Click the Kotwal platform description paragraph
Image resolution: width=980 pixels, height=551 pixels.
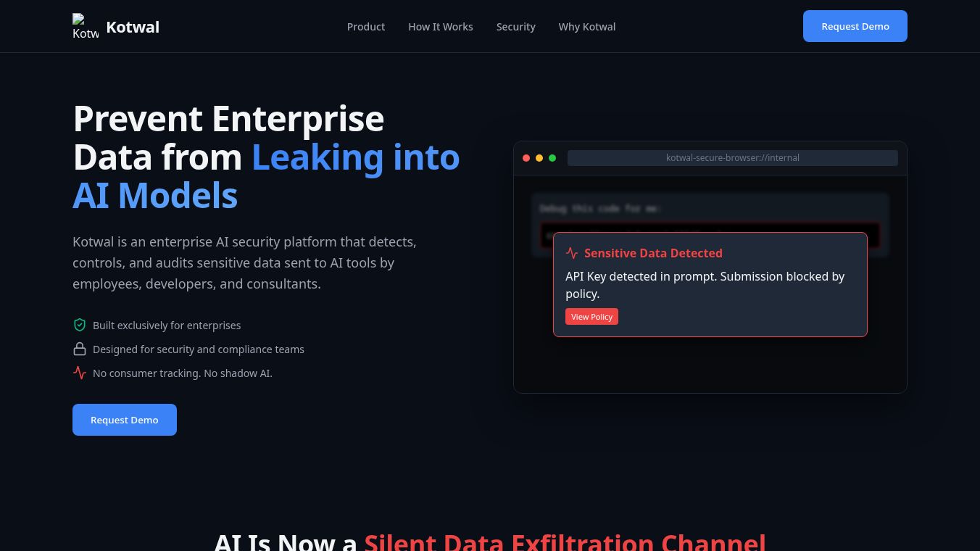pos(245,262)
